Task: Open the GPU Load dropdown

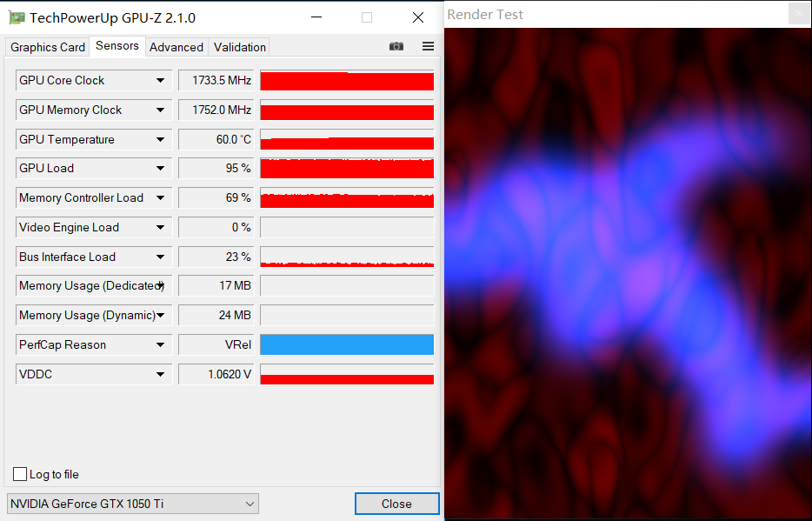Action: point(161,169)
